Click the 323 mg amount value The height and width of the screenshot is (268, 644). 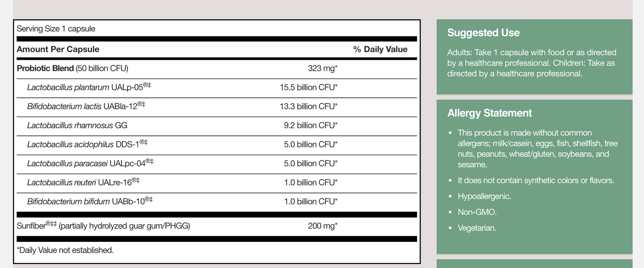pos(322,68)
